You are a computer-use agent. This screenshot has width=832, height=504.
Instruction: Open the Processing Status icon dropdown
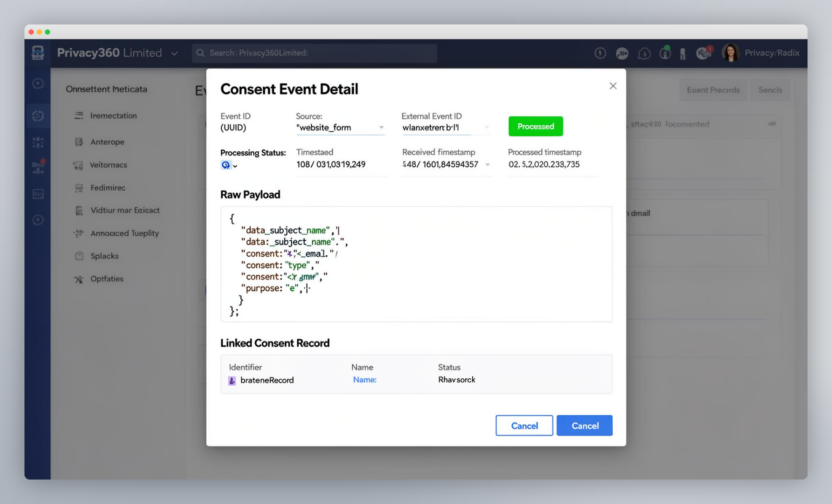click(229, 165)
